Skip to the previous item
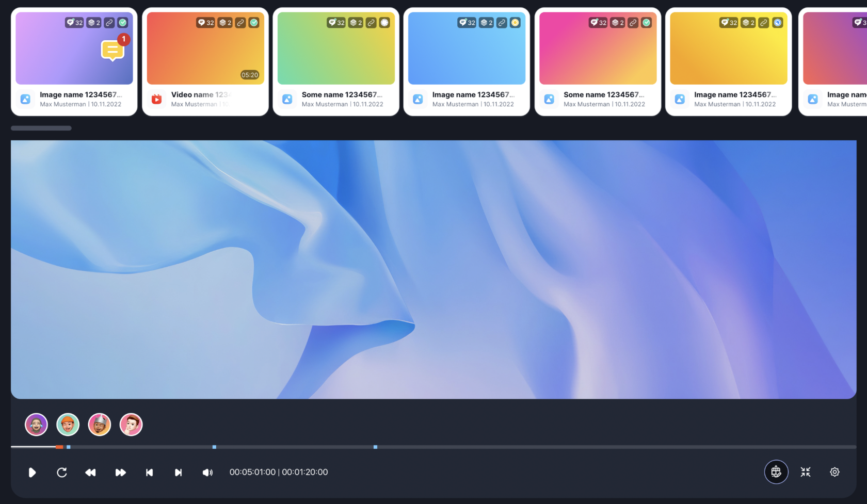The image size is (867, 504). coord(149,472)
